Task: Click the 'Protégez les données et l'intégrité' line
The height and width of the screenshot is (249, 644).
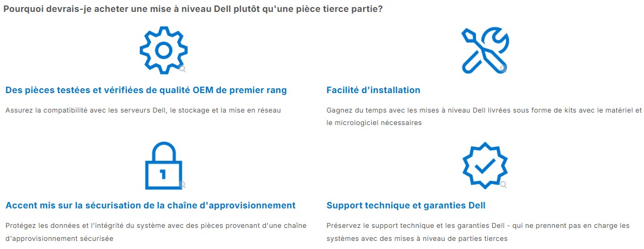Action: point(156,226)
